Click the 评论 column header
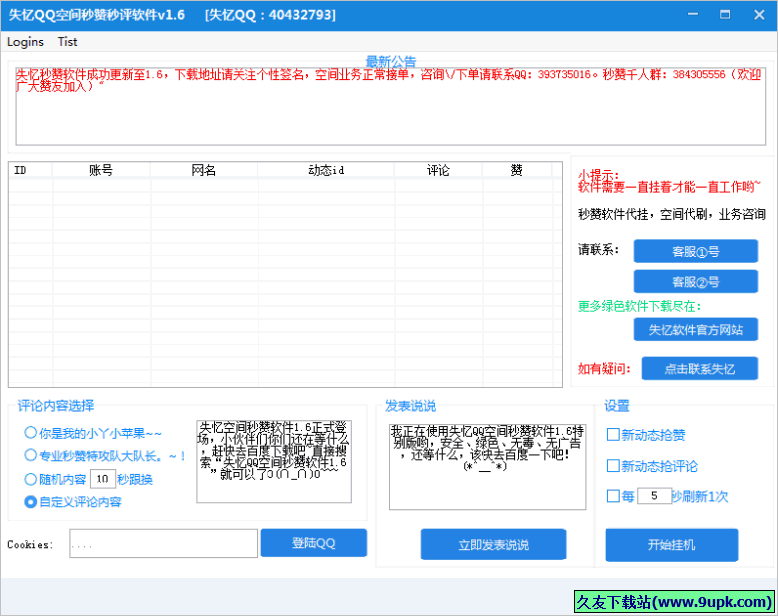 pos(438,170)
